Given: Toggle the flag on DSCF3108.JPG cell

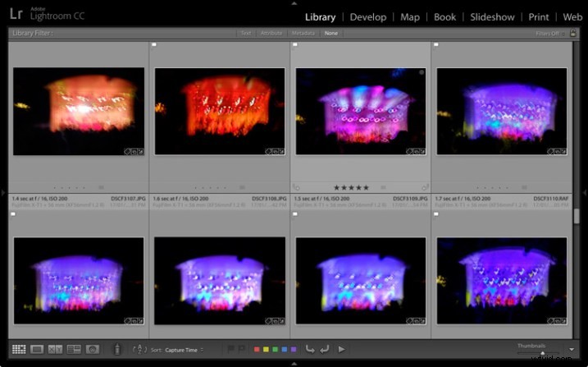Looking at the screenshot, I should coord(153,44).
